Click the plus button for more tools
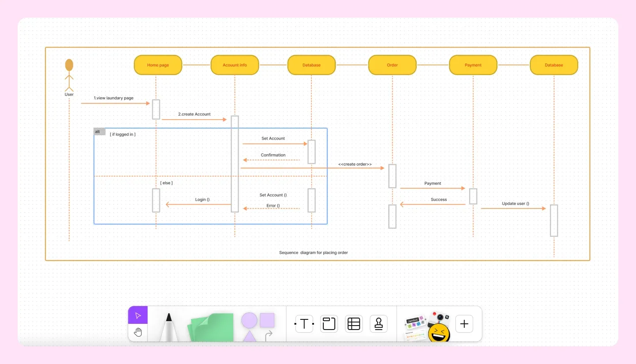 tap(464, 324)
